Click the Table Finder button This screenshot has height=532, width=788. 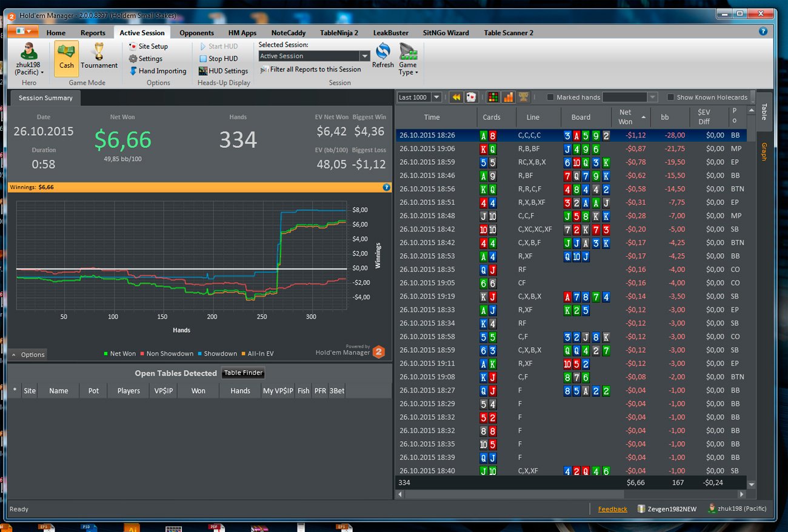pyautogui.click(x=244, y=373)
